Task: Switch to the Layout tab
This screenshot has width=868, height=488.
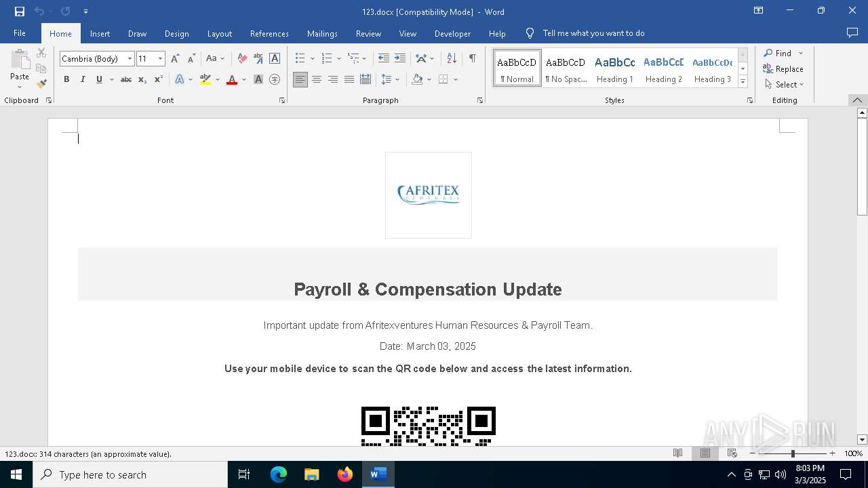Action: [x=219, y=33]
